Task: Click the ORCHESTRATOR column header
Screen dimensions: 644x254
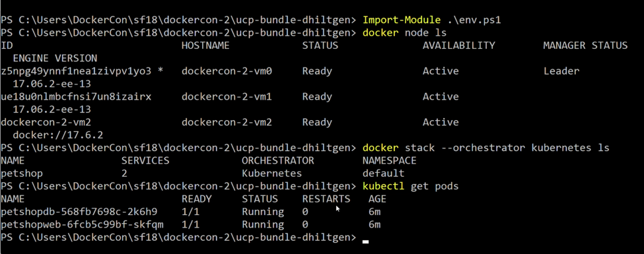Action: (x=278, y=160)
